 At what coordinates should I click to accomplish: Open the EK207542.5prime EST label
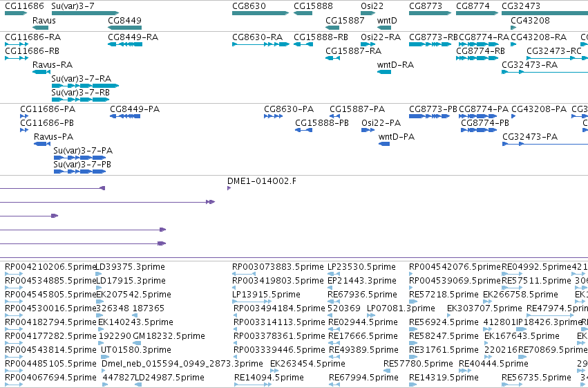coord(133,295)
